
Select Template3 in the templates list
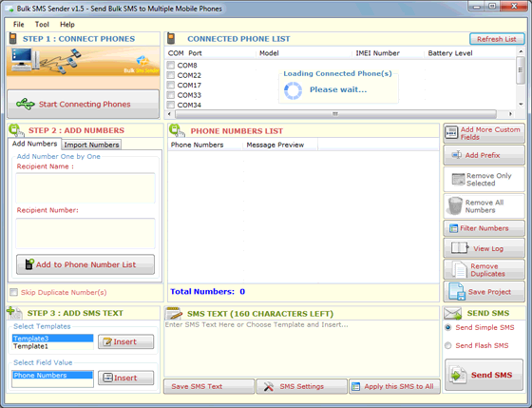coord(52,339)
